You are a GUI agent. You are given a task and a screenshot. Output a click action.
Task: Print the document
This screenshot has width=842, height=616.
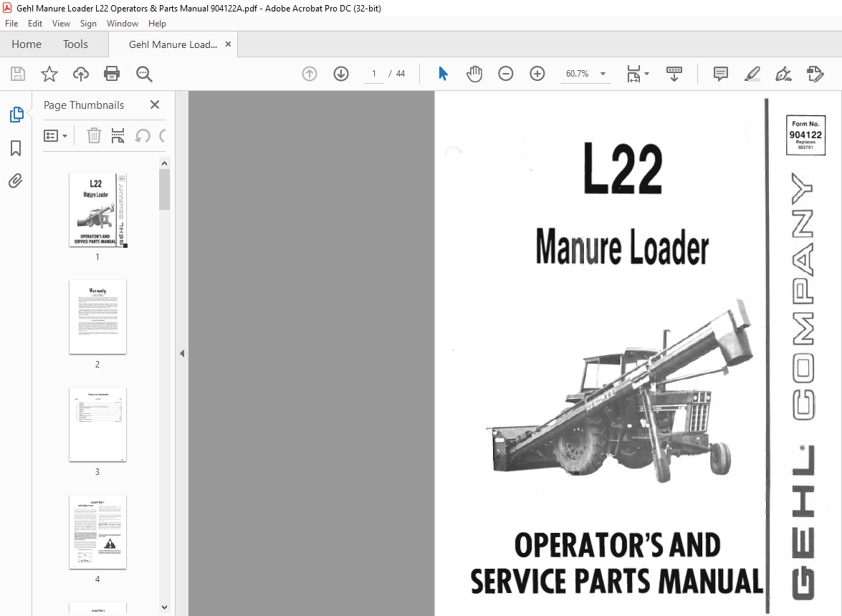[112, 74]
